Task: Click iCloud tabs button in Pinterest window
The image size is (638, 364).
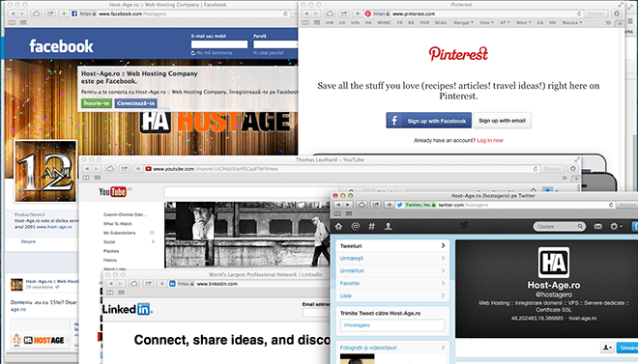Action: 330,14
